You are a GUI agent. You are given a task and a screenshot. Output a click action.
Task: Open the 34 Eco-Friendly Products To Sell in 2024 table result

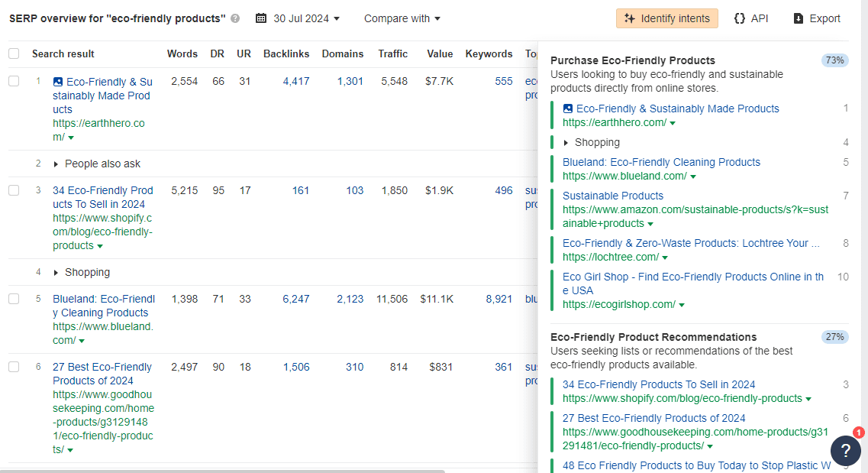(103, 197)
